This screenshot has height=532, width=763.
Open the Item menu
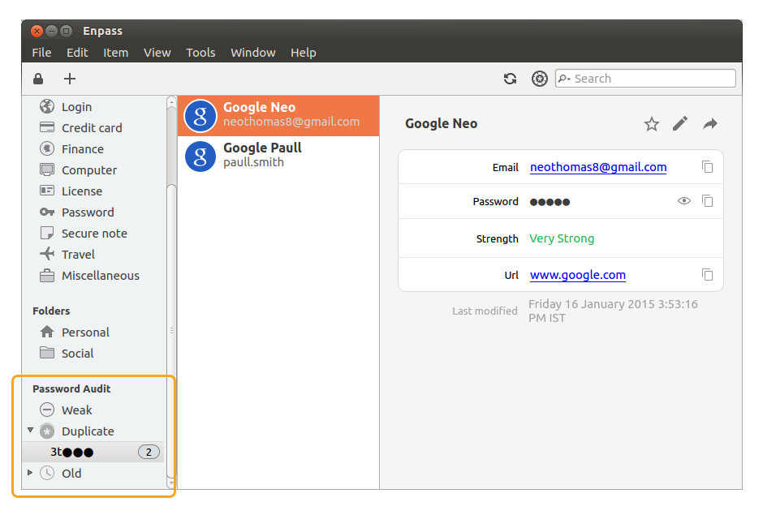[115, 53]
